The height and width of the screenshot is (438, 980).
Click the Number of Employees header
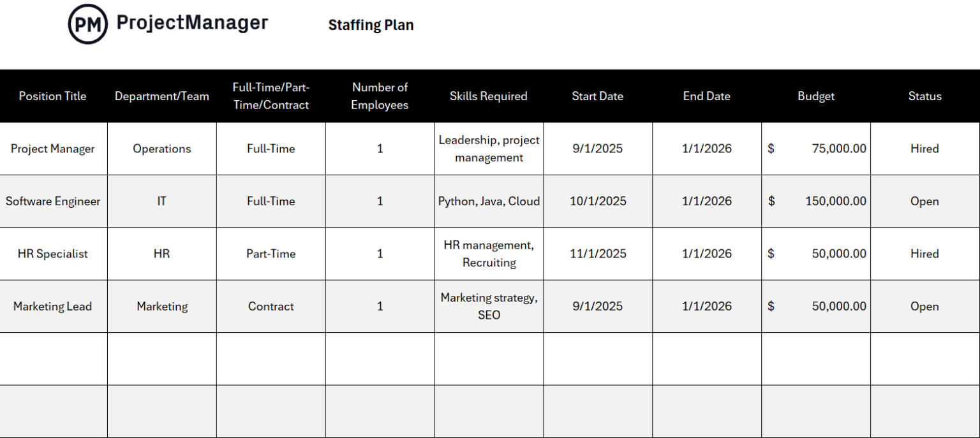pos(380,96)
